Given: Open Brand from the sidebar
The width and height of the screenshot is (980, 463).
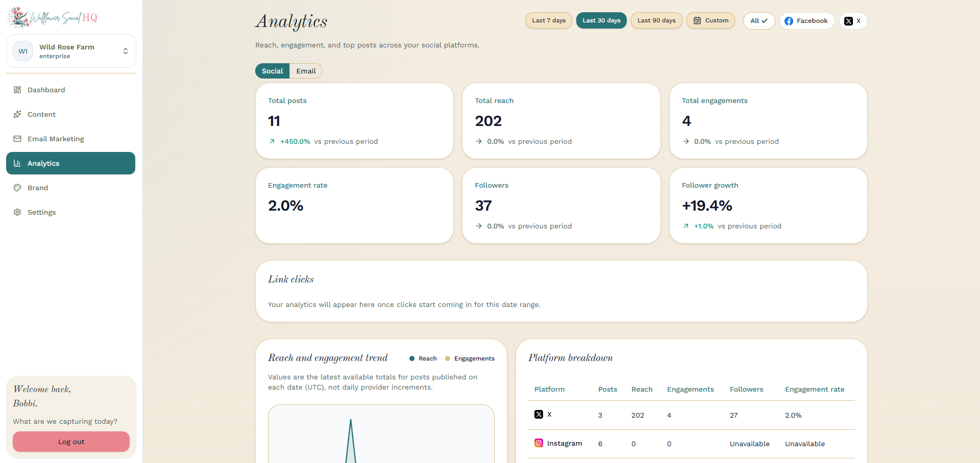Looking at the screenshot, I should 70,188.
